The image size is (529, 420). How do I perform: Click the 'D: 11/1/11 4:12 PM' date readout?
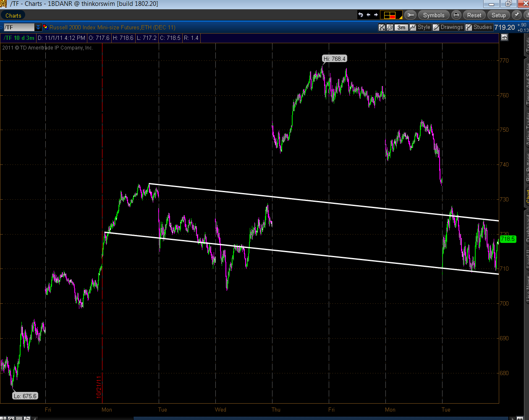click(62, 38)
